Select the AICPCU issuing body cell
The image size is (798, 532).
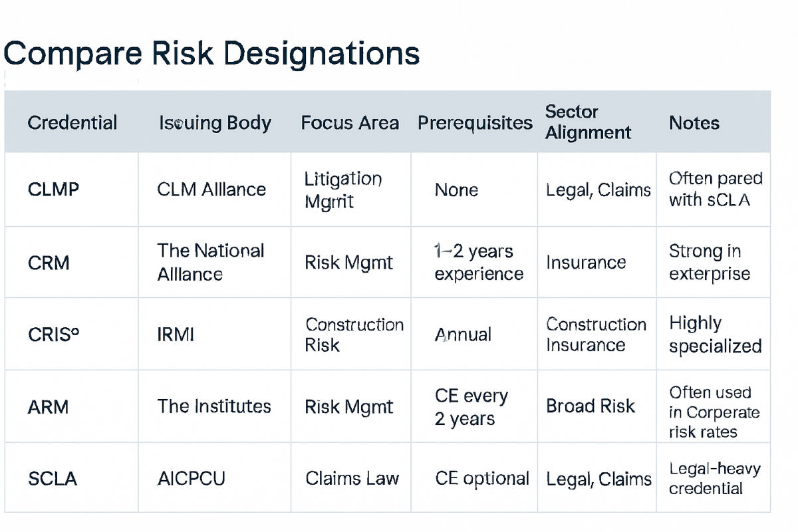tap(192, 478)
